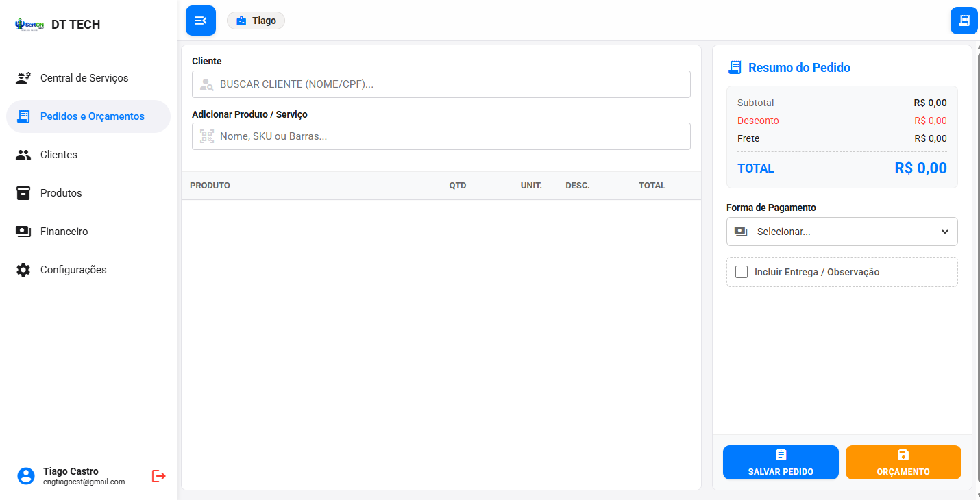
Task: Click the UNIT. column header
Action: point(531,186)
